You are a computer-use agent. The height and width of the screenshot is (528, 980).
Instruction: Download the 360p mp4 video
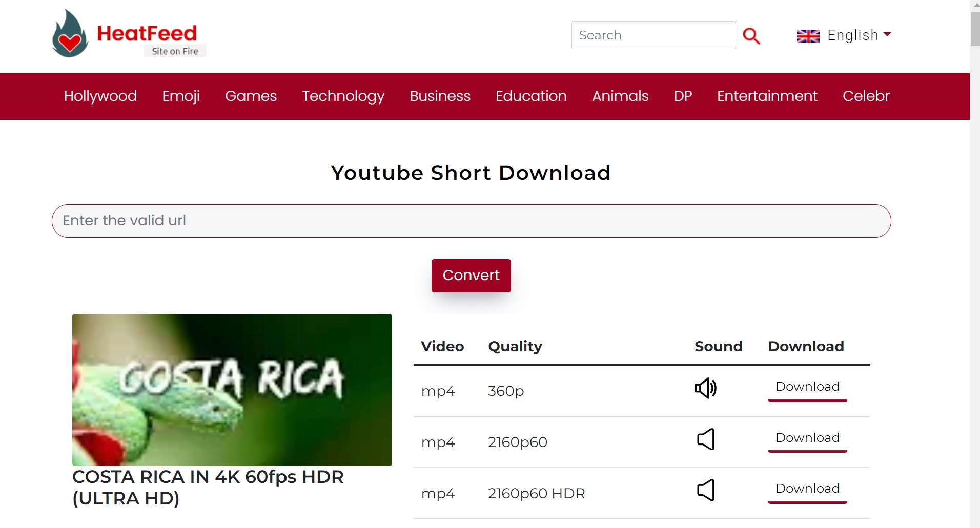click(x=808, y=387)
